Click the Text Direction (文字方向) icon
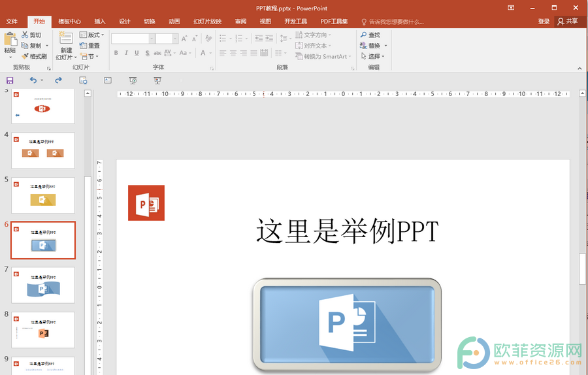 pos(299,35)
